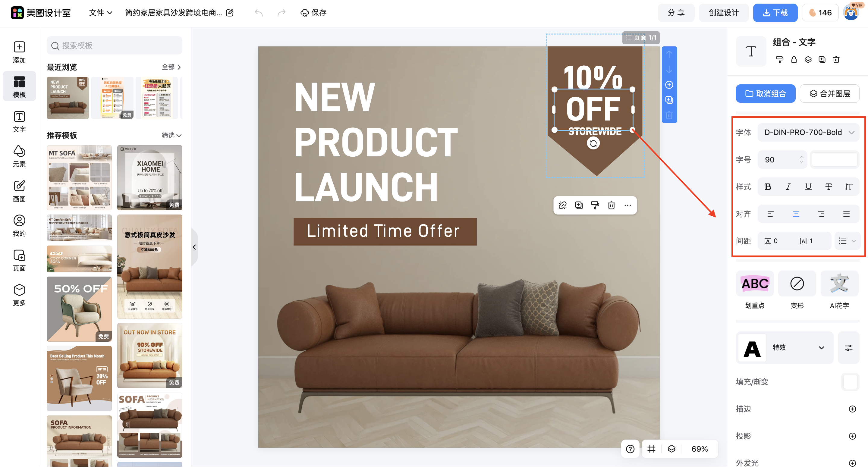The image size is (868, 467).
Task: Toggle underline text style
Action: pyautogui.click(x=808, y=187)
